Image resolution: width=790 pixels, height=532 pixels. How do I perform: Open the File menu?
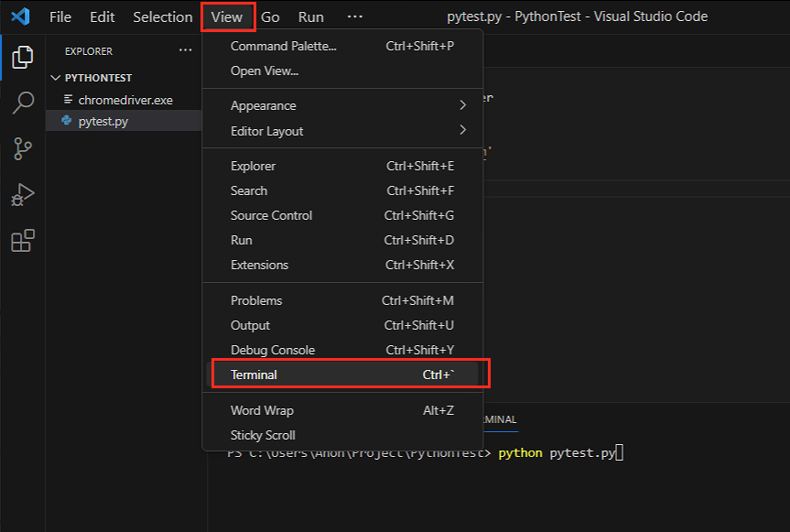click(60, 16)
